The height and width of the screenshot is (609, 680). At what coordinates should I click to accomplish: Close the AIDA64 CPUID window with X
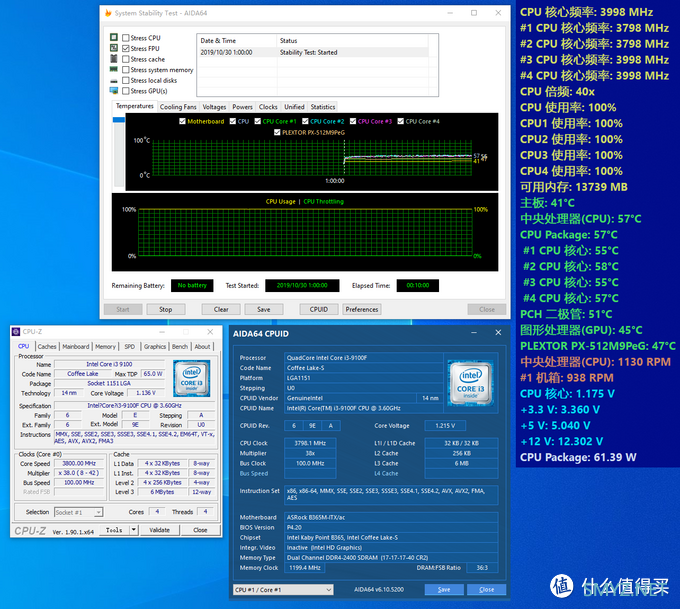498,333
